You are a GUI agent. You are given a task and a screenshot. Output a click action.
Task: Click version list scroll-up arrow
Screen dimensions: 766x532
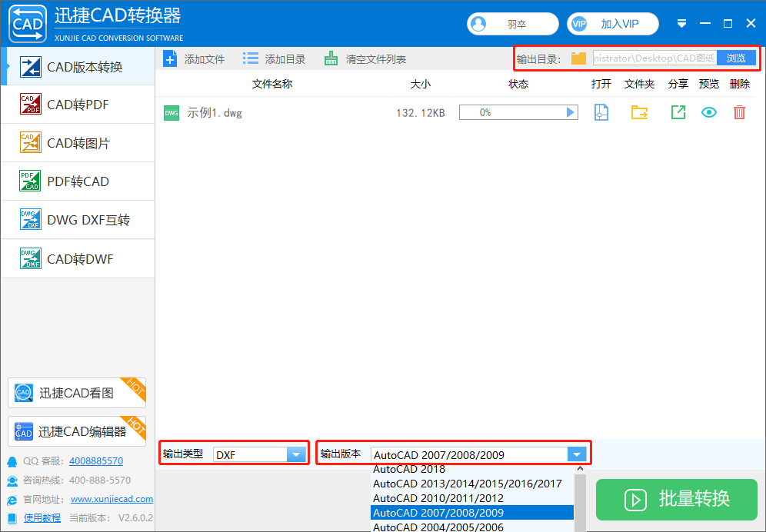click(x=580, y=468)
